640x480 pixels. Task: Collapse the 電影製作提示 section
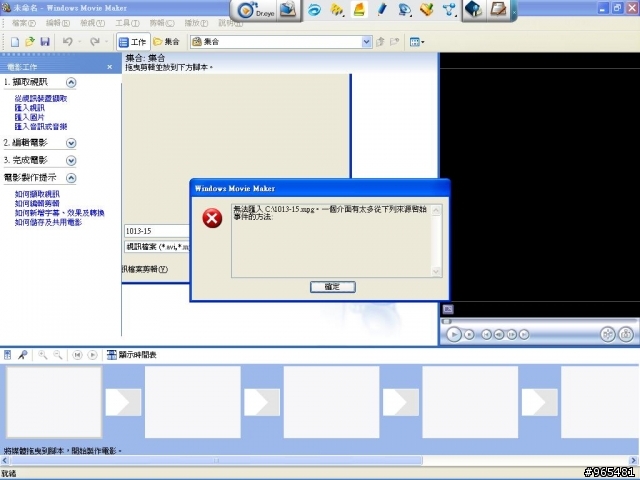coord(71,178)
